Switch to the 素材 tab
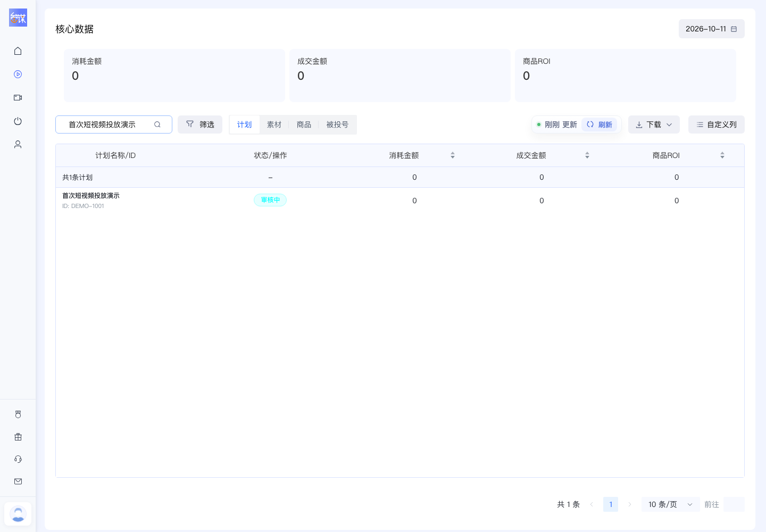 [x=274, y=124]
